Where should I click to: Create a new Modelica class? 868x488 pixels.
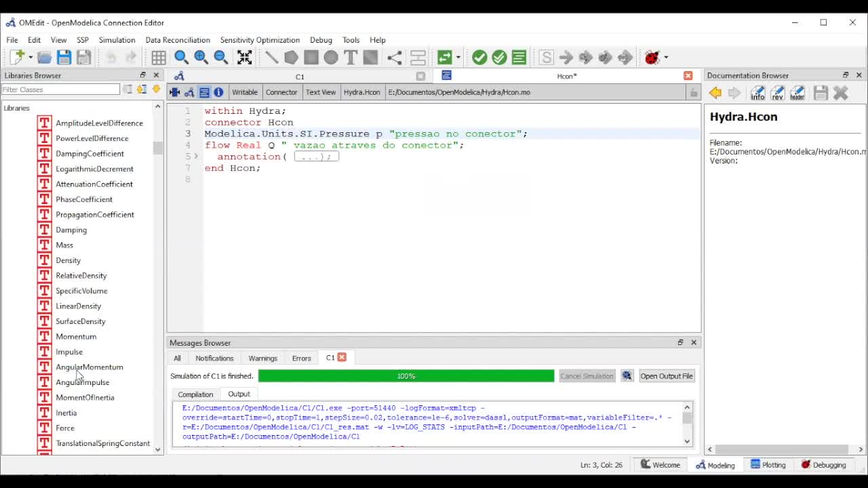click(x=17, y=58)
